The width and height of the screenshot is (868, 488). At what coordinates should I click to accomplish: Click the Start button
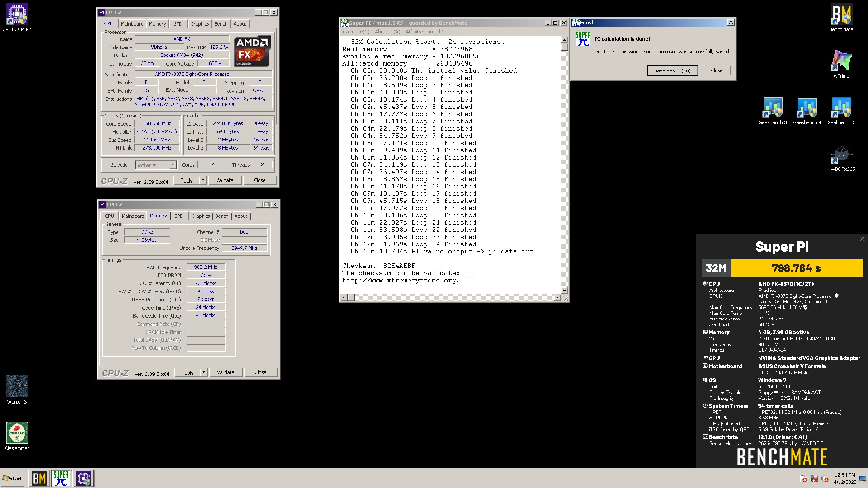click(12, 479)
